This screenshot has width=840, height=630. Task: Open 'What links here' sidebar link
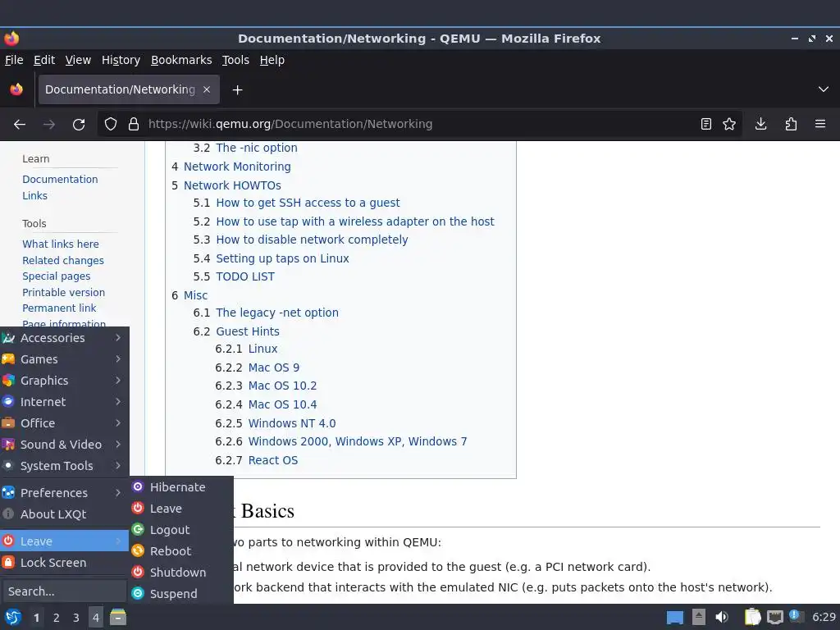click(x=61, y=244)
